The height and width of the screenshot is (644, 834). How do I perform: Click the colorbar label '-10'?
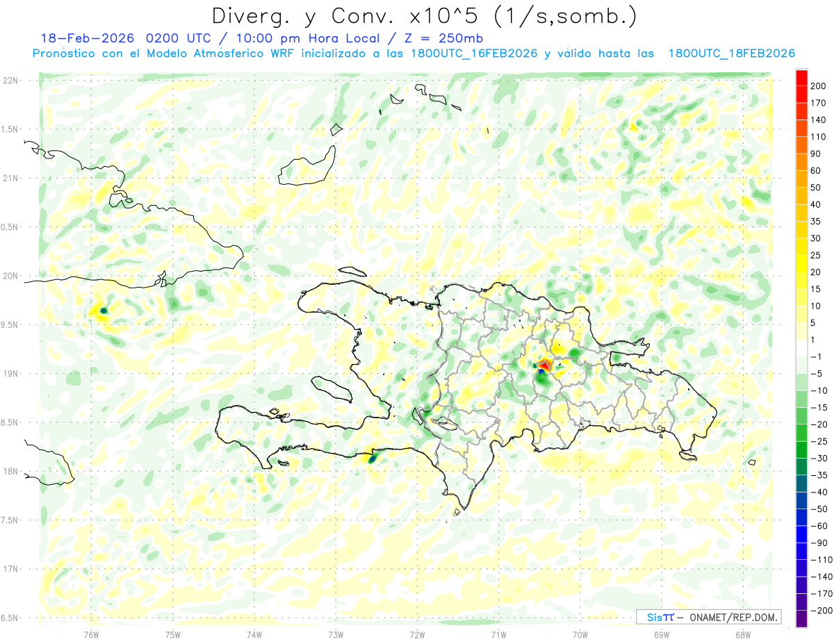point(820,390)
